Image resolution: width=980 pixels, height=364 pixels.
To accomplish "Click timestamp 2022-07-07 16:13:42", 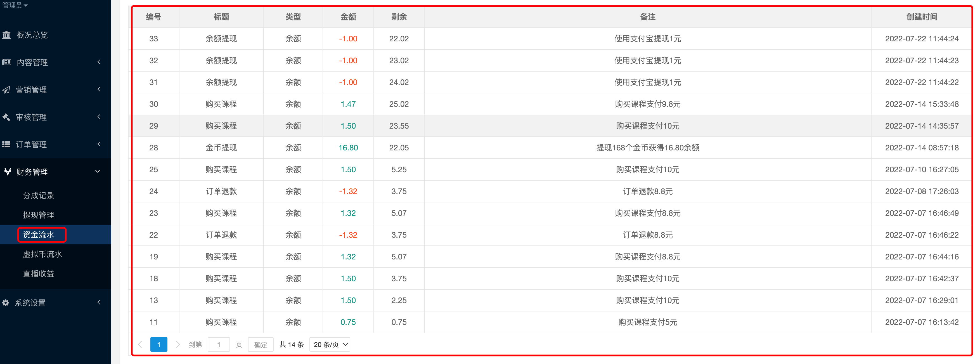I will pos(922,322).
